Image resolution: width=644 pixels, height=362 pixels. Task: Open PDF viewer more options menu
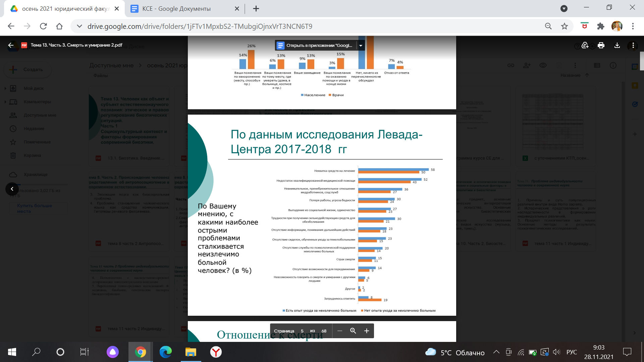(633, 45)
